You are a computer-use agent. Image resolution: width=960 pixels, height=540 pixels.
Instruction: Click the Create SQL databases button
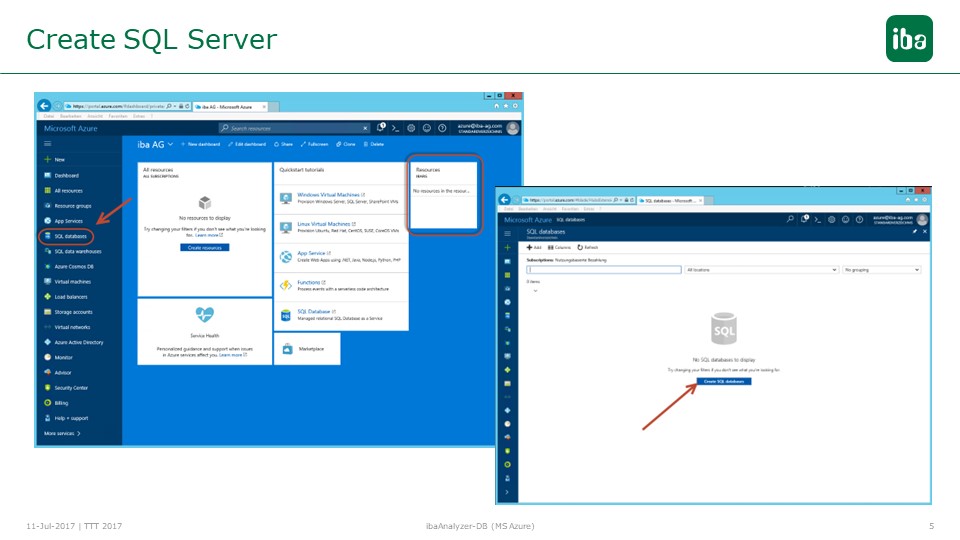pyautogui.click(x=724, y=381)
